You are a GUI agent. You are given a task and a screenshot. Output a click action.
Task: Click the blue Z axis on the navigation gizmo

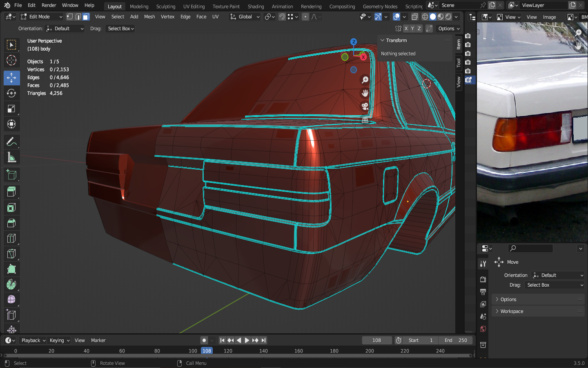[354, 42]
